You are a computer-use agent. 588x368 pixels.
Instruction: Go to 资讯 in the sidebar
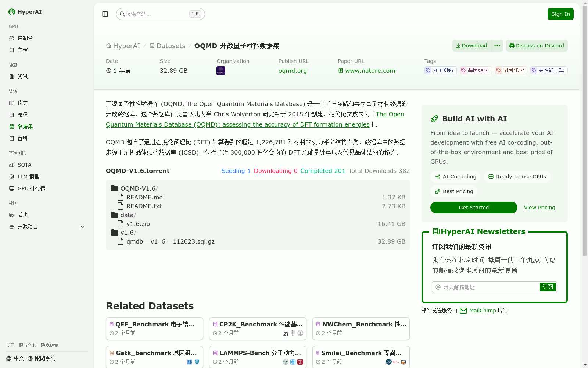22,77
